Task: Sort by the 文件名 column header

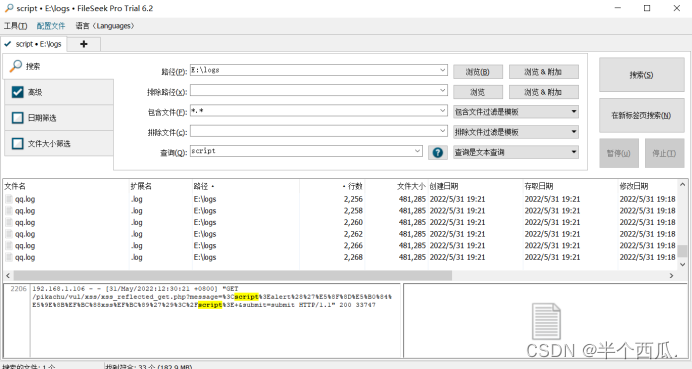Action: (x=66, y=186)
